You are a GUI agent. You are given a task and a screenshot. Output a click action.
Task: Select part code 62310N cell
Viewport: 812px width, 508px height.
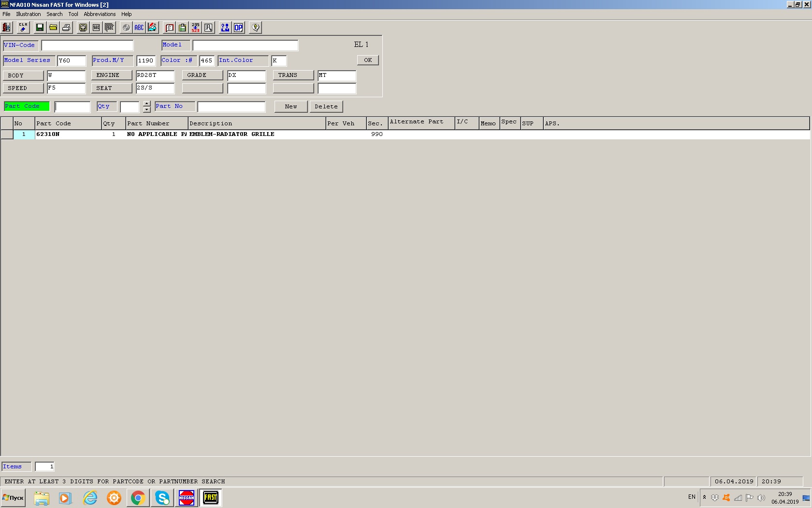(68, 134)
